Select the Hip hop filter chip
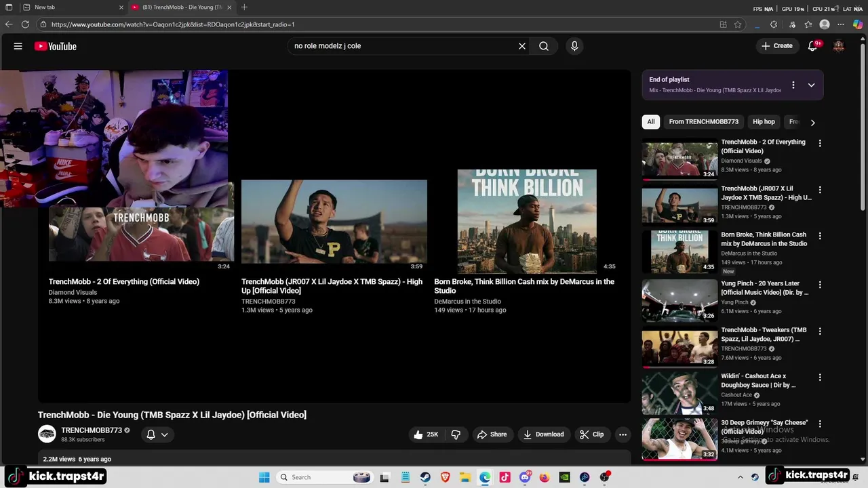This screenshot has height=488, width=868. (x=764, y=122)
